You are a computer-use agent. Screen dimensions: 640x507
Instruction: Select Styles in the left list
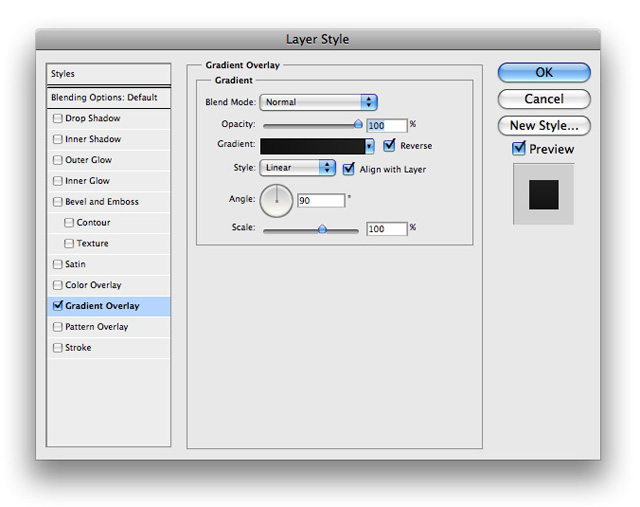click(x=109, y=74)
